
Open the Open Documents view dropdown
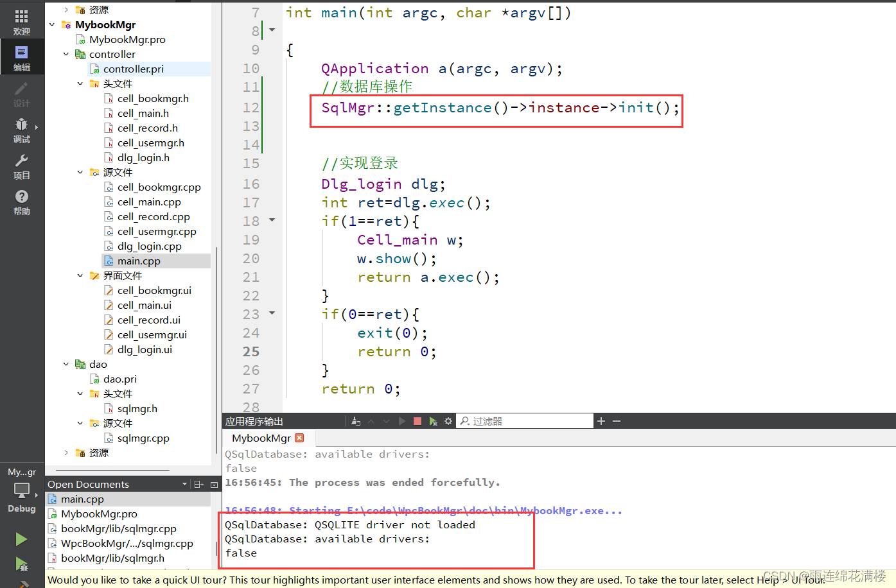(x=184, y=485)
